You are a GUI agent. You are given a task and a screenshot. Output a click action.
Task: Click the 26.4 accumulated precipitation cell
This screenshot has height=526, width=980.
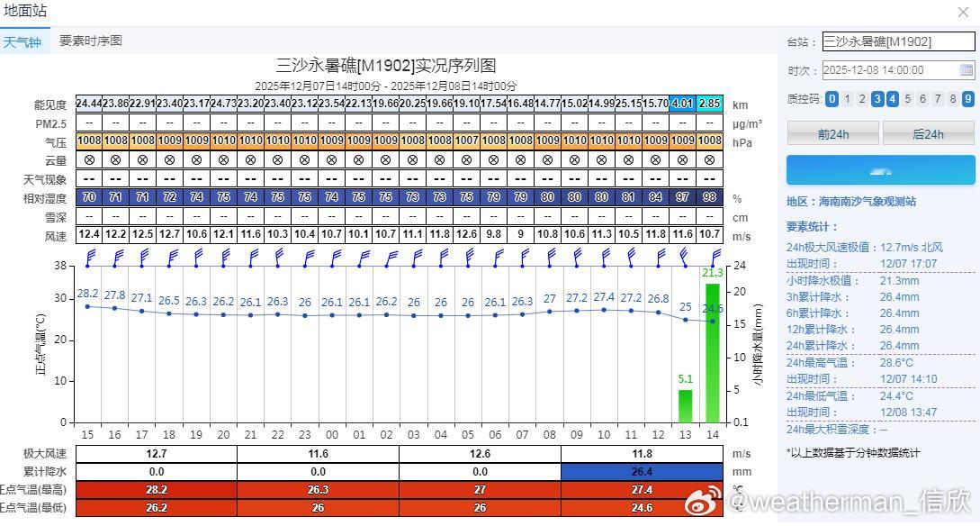(642, 472)
